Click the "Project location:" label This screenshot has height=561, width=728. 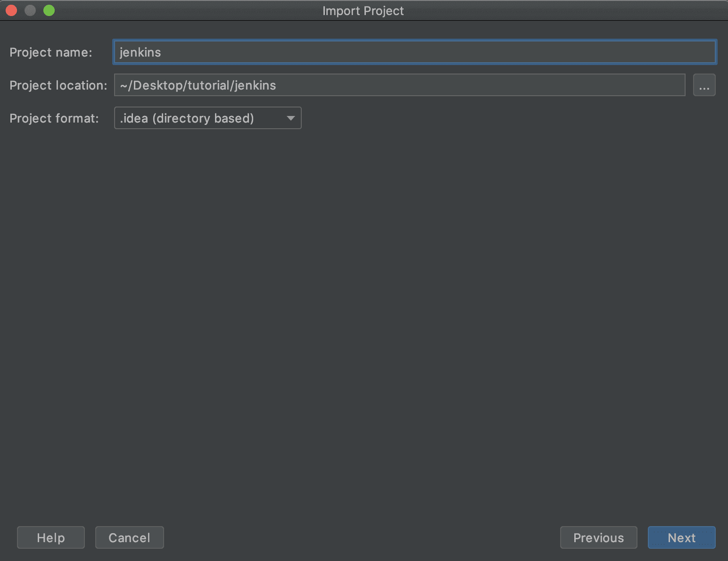coord(58,85)
